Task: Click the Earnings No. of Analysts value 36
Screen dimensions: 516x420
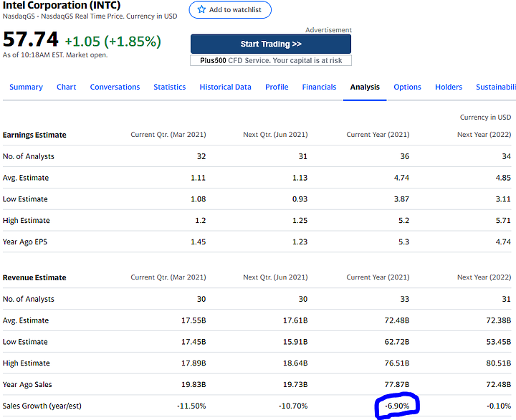Action: (x=405, y=156)
